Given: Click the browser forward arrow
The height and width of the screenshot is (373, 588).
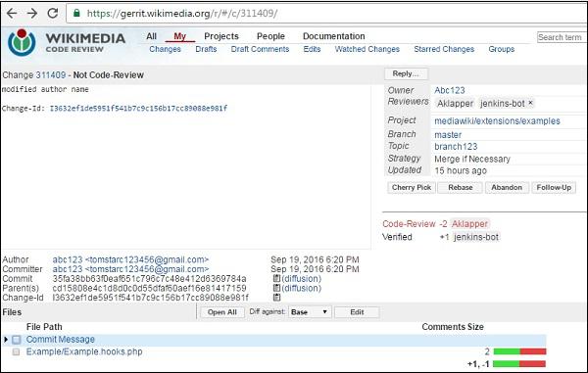Looking at the screenshot, I should [32, 14].
